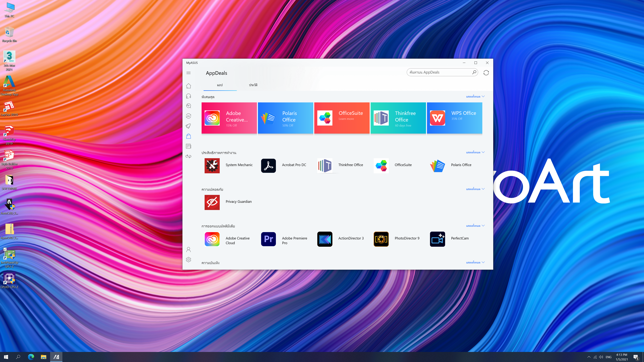This screenshot has height=362, width=644.
Task: Open the system diagnosis sidebar icon
Action: coord(189,106)
